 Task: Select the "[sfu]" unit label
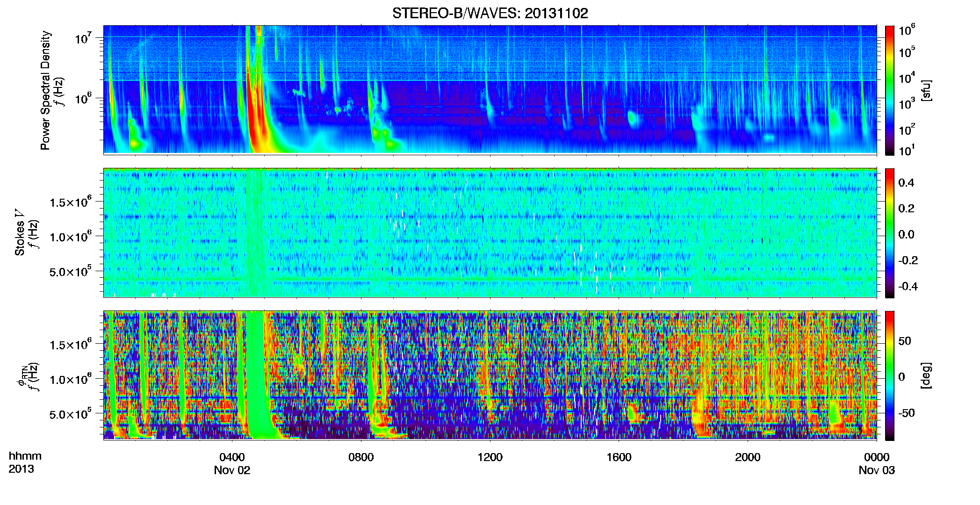click(926, 90)
